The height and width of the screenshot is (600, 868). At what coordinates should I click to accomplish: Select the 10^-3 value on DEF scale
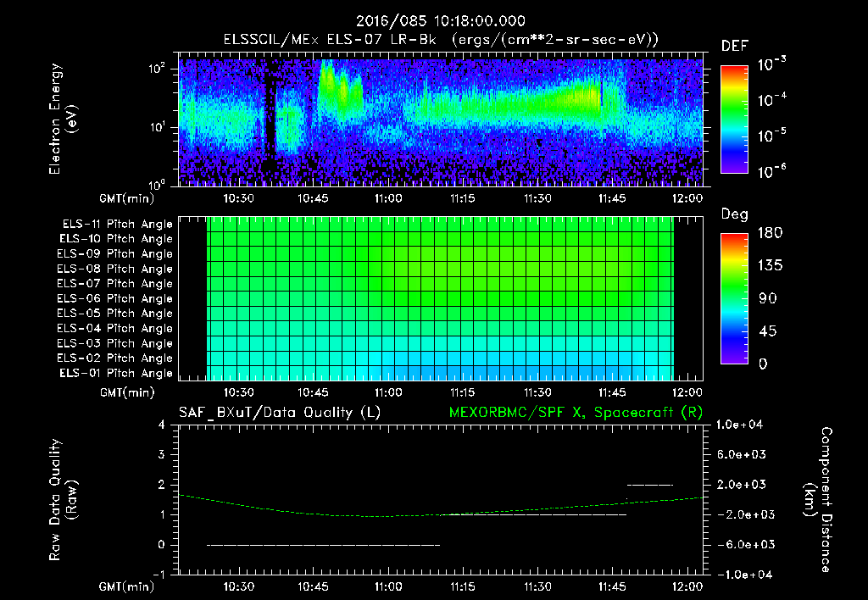[x=771, y=64]
